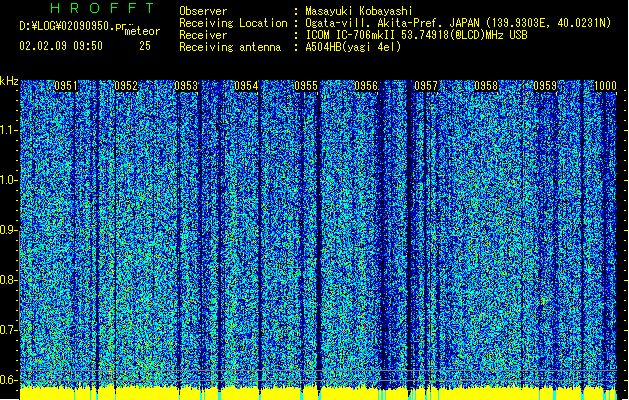Click the 0954 time marker
Viewport: 629px width, 400px height.
click(x=246, y=86)
